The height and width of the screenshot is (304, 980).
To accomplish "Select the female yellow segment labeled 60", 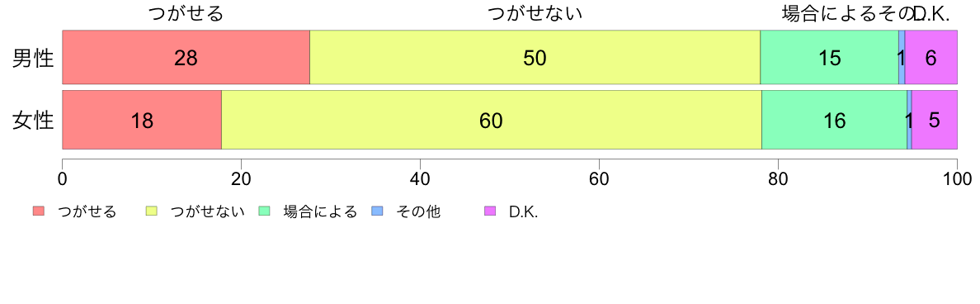I will [x=492, y=120].
